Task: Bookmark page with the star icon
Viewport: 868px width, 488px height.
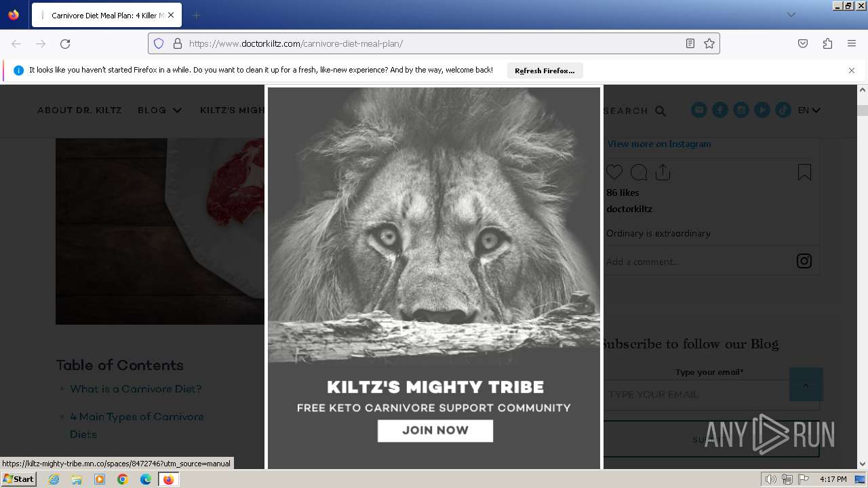Action: click(x=709, y=43)
